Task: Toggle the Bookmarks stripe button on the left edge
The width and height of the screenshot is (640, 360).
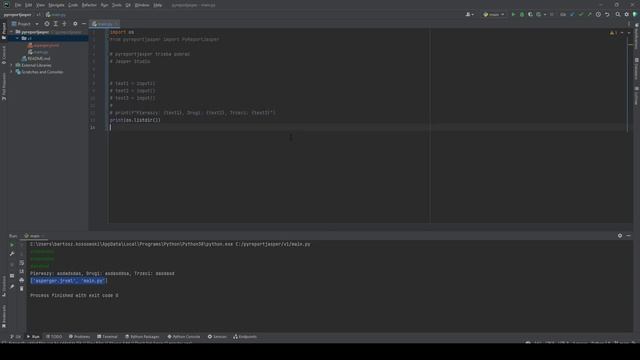Action: click(4, 316)
